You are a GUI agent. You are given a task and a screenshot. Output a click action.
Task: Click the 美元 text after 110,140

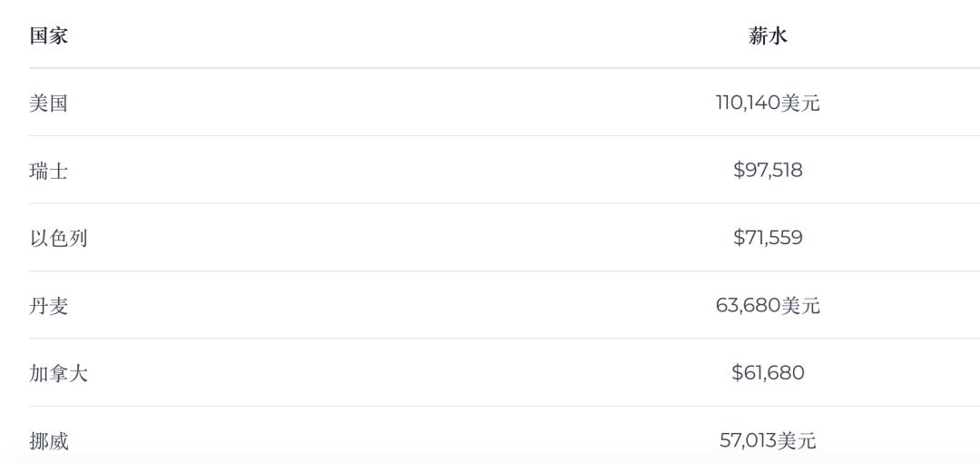click(x=800, y=103)
